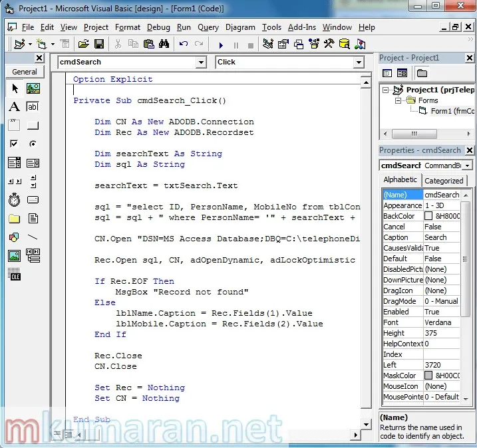477x448 pixels.
Task: Select the TextBox control tool
Action: click(x=33, y=106)
